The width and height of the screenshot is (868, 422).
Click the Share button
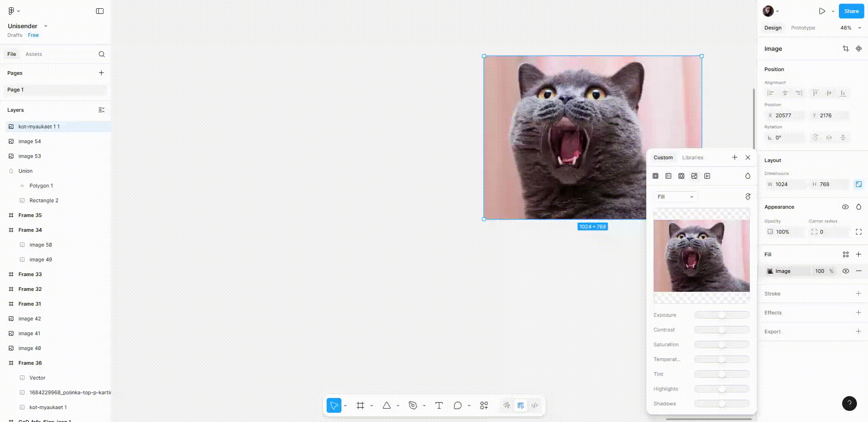pos(851,11)
